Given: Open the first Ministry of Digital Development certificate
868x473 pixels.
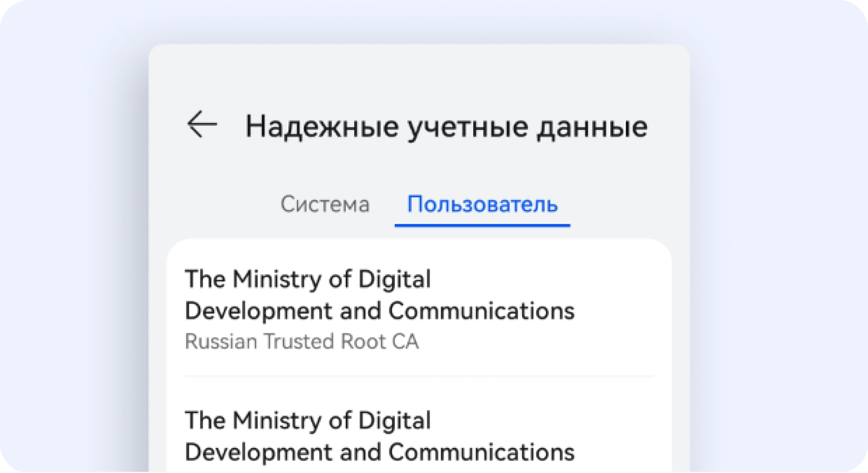Looking at the screenshot, I should [419, 309].
